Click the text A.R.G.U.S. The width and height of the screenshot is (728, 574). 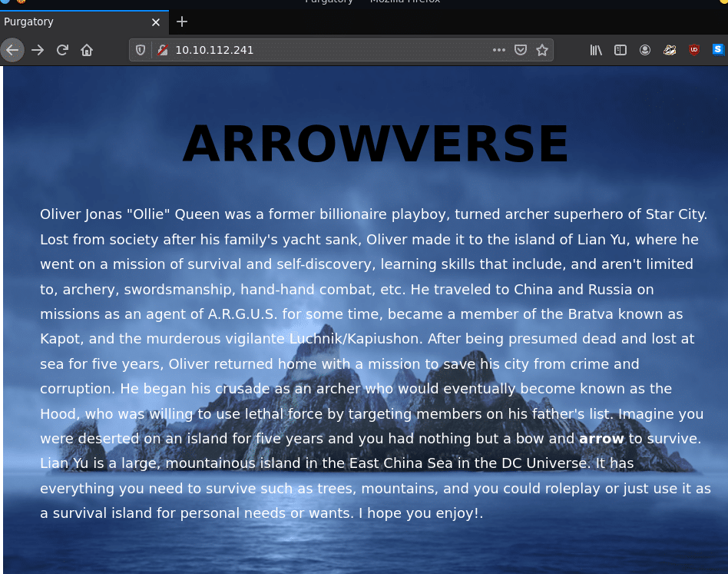click(x=243, y=314)
